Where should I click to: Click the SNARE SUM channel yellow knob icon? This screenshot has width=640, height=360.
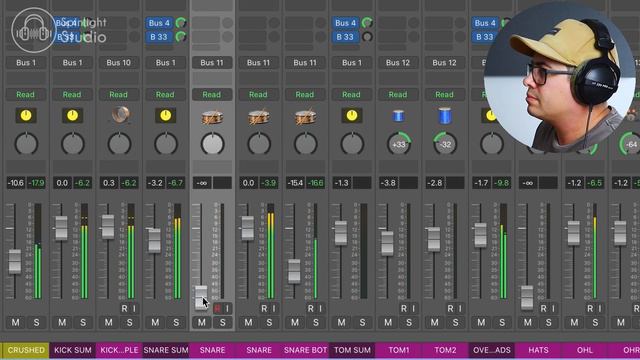(x=165, y=116)
